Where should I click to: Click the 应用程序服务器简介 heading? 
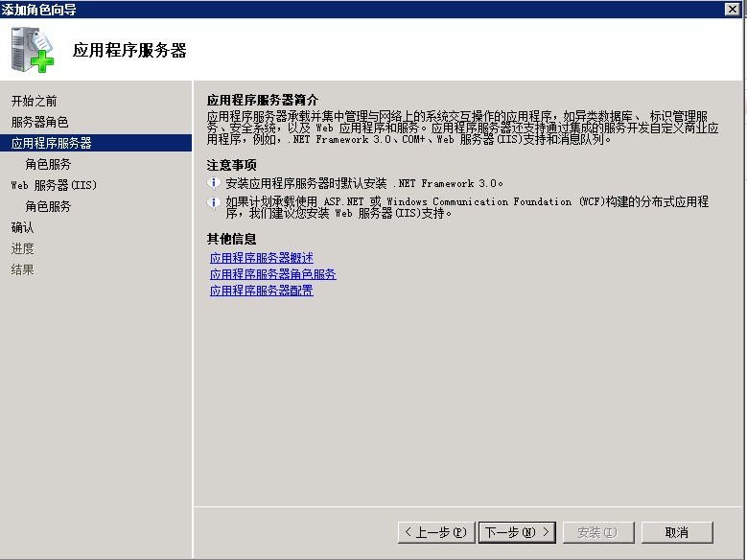click(x=263, y=100)
